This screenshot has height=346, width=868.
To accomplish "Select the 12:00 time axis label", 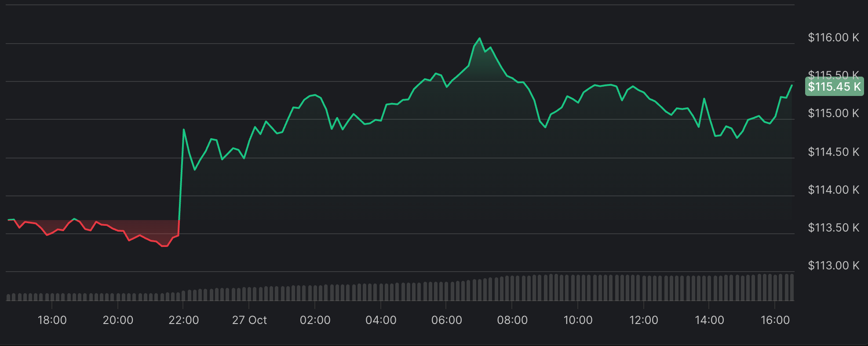I will (x=643, y=320).
